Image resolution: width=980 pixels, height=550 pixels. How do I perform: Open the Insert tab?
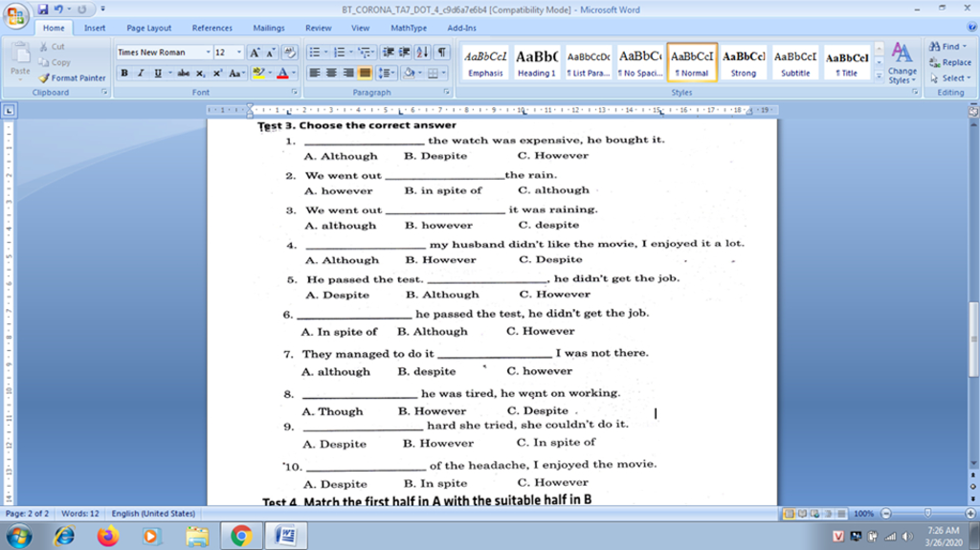coord(95,28)
